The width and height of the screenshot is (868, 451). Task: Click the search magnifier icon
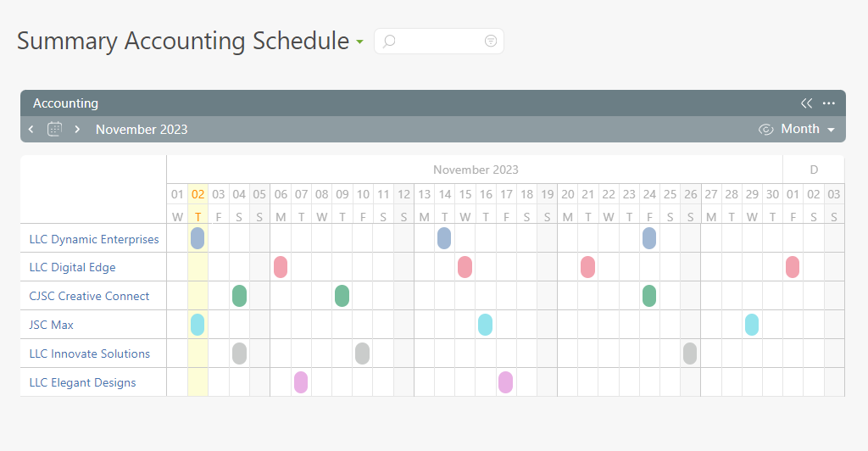pyautogui.click(x=389, y=41)
